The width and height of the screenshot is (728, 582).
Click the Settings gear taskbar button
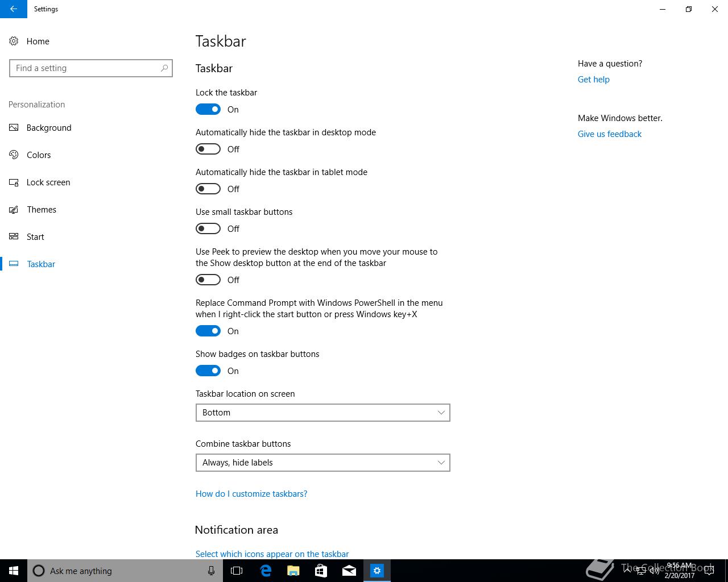click(377, 571)
